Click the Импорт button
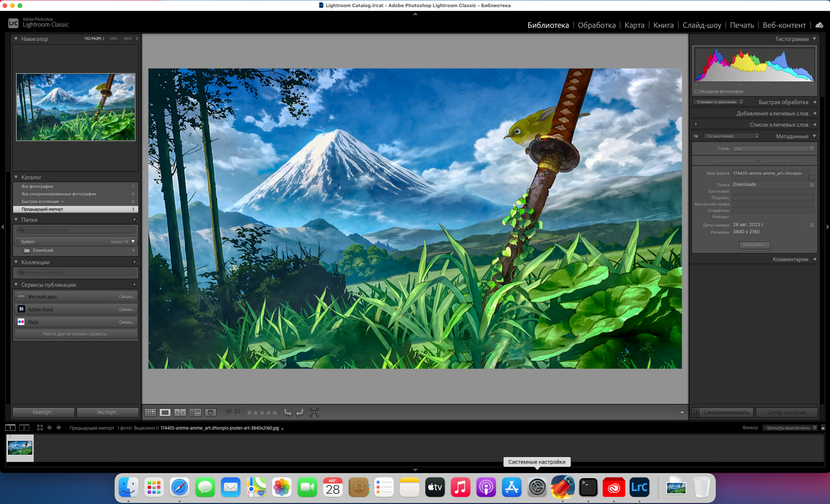 click(44, 412)
